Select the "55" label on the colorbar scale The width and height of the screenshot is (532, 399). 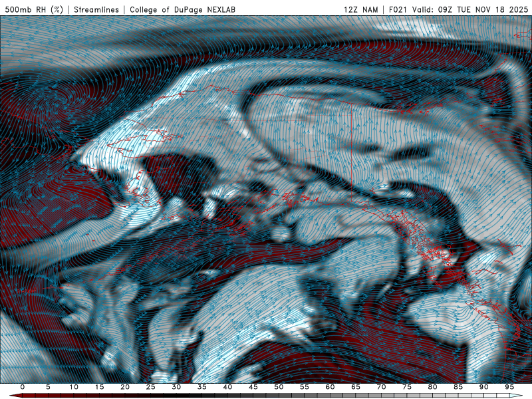(x=305, y=387)
